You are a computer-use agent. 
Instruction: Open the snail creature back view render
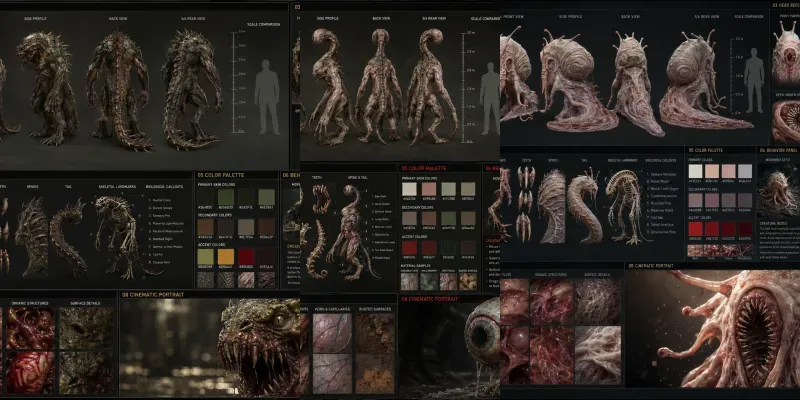tap(635, 84)
